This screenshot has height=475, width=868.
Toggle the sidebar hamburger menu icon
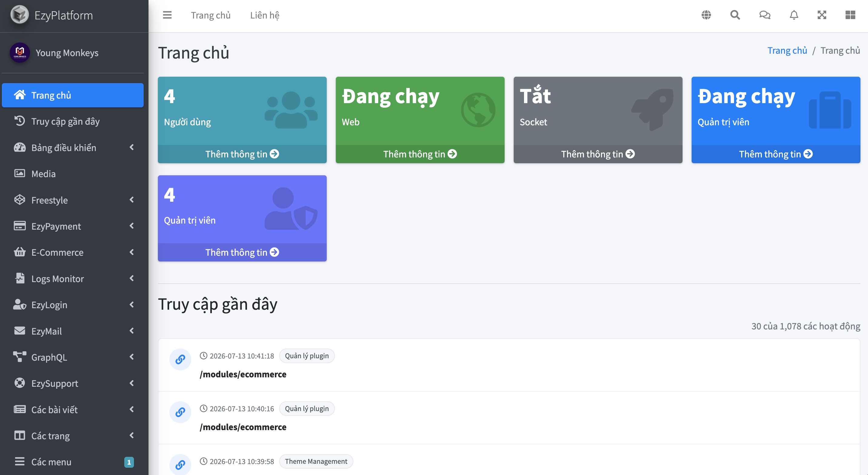click(x=167, y=15)
